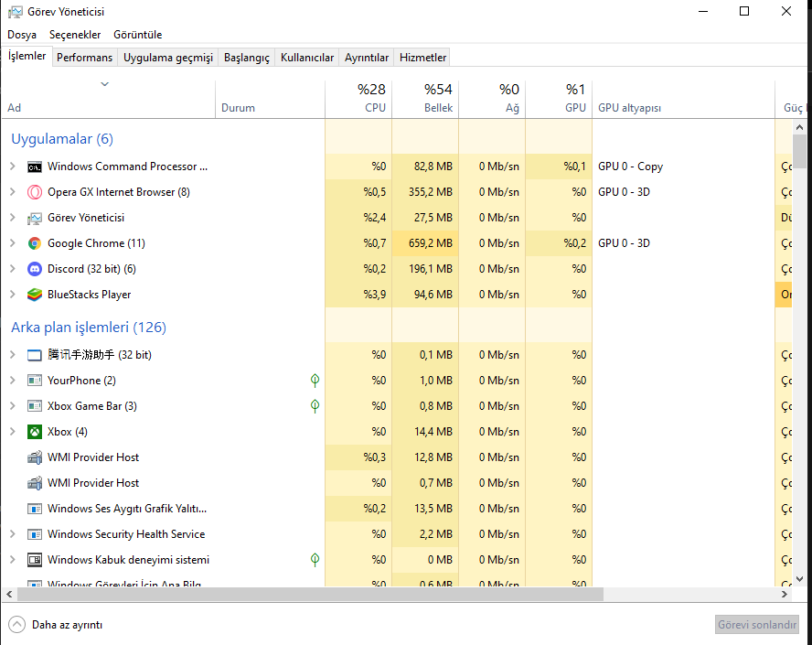Click Daha az ayrıntı to collapse view
Image resolution: width=812 pixels, height=645 pixels.
56,625
